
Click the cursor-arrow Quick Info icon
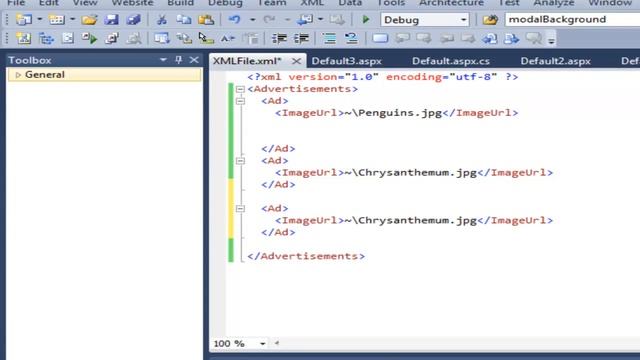206,39
